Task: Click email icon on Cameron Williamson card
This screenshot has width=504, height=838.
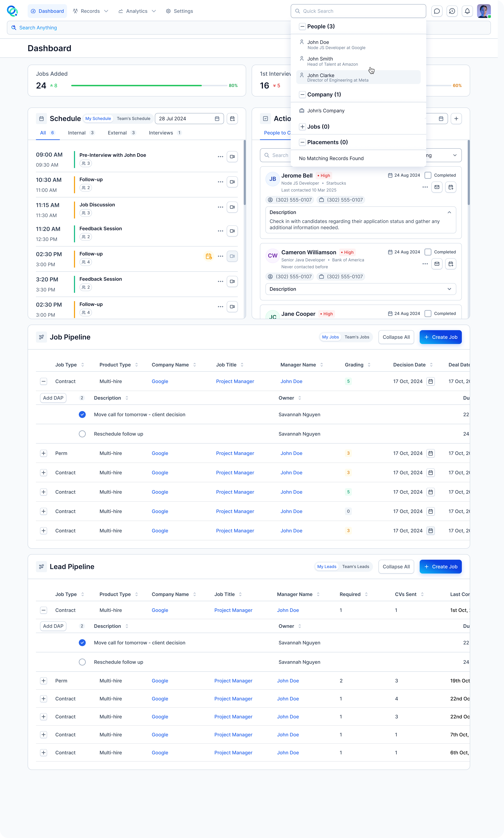Action: [437, 264]
